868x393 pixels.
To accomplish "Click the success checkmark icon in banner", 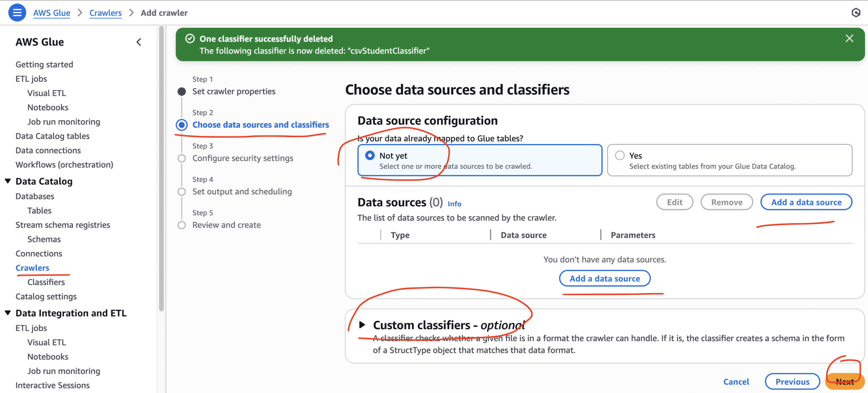I will pyautogui.click(x=190, y=38).
